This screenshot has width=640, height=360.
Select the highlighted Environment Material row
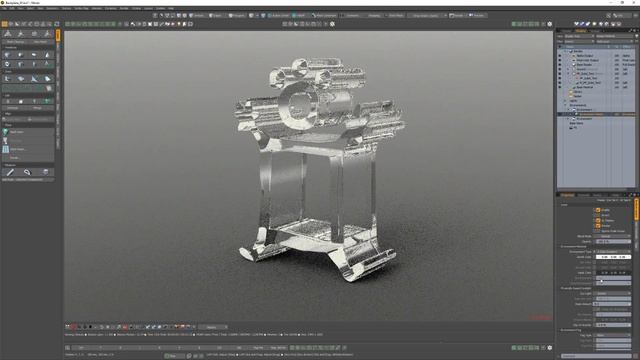[x=596, y=114]
